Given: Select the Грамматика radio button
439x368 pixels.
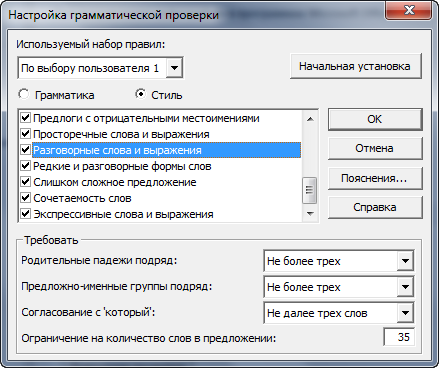Looking at the screenshot, I should click(24, 95).
